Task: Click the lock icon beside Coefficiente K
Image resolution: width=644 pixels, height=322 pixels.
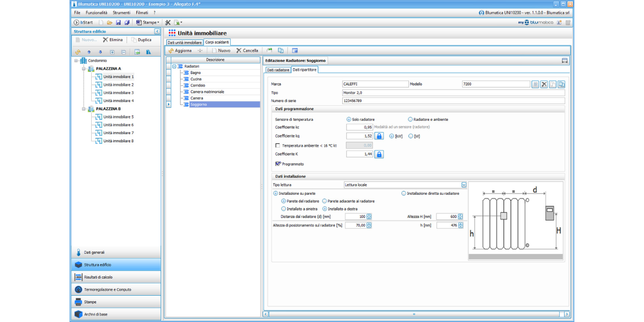Action: (x=379, y=155)
